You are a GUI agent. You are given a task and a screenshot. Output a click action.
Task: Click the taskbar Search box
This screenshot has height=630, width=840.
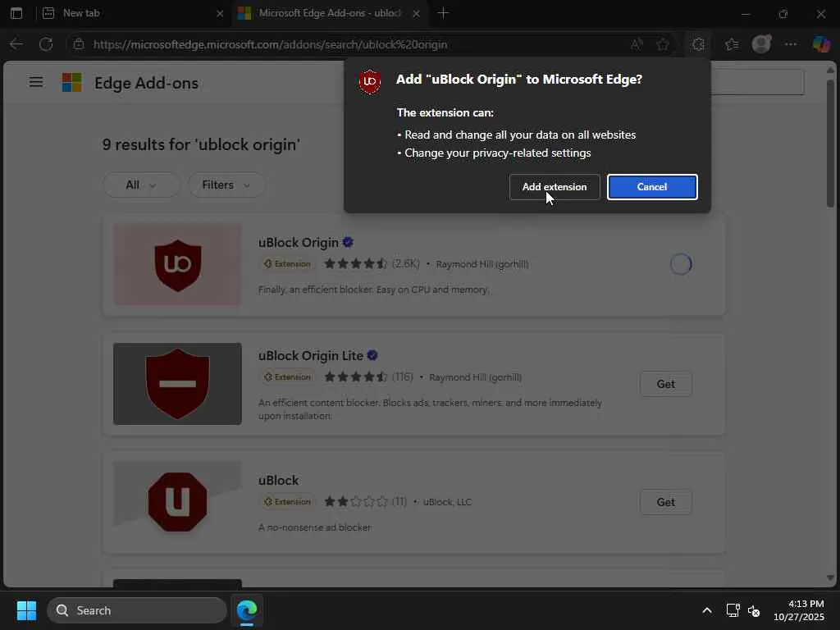(x=137, y=610)
